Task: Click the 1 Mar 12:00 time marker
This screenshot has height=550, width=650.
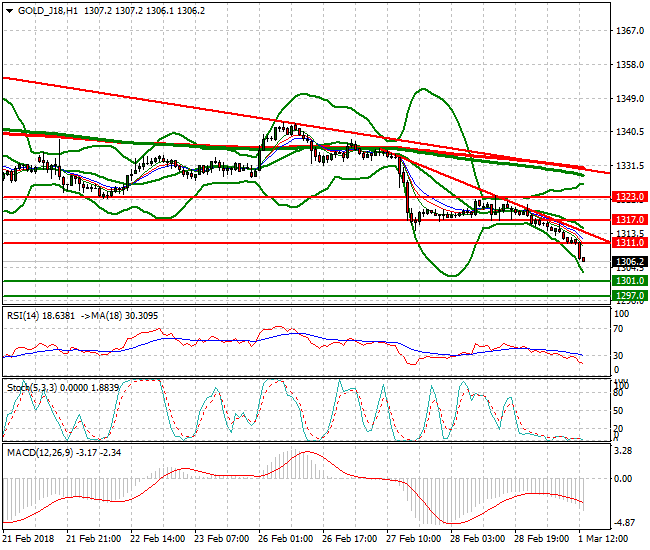Action: [x=603, y=539]
